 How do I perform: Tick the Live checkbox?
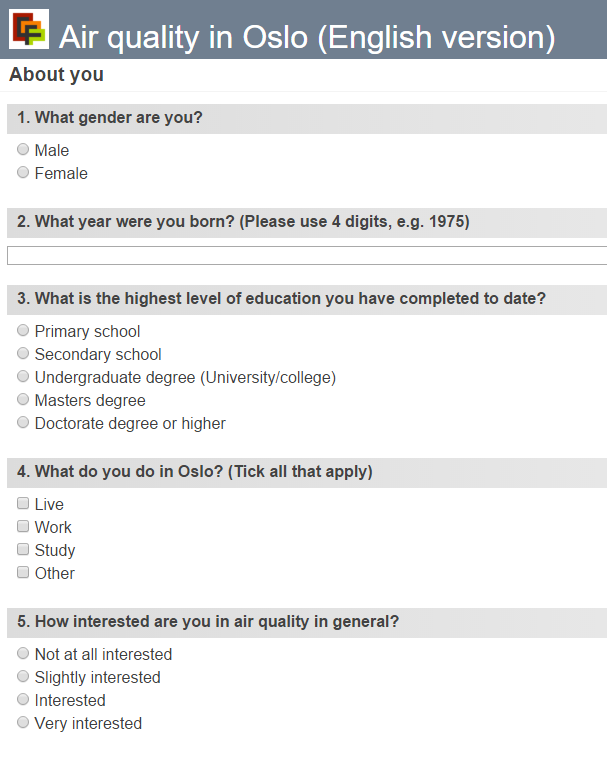[x=23, y=503]
